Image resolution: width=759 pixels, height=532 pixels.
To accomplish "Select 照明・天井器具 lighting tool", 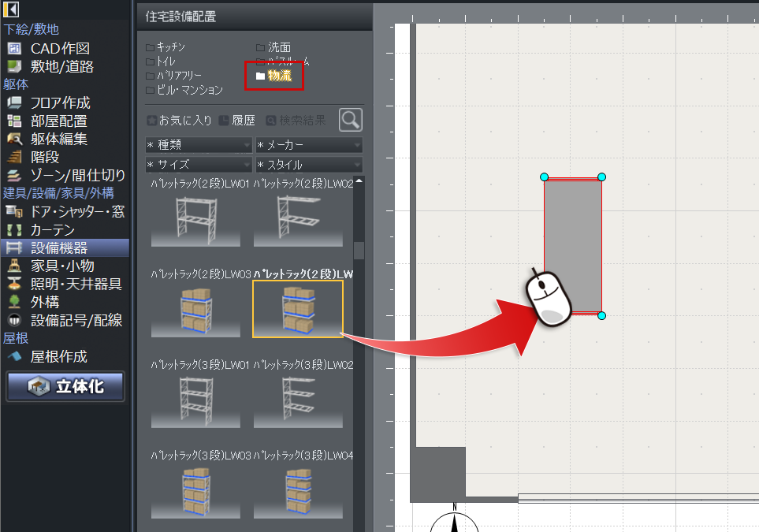I will click(x=75, y=284).
